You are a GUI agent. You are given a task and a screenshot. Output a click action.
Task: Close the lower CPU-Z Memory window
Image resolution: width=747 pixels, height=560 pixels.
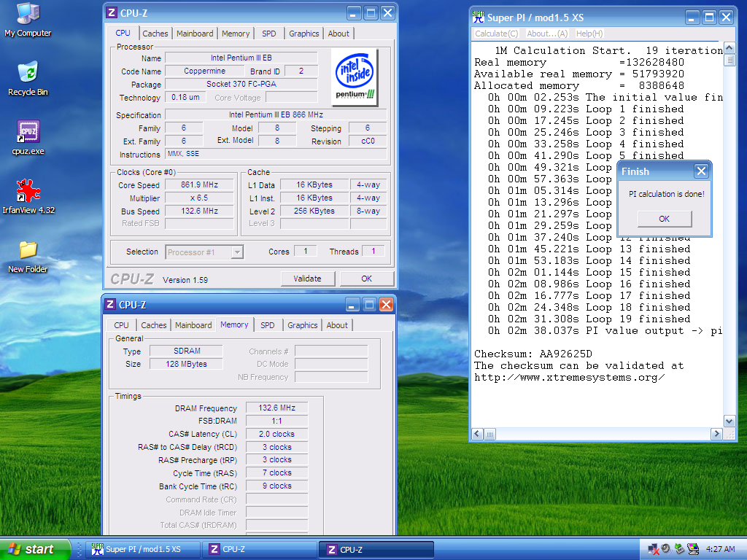[x=387, y=304]
